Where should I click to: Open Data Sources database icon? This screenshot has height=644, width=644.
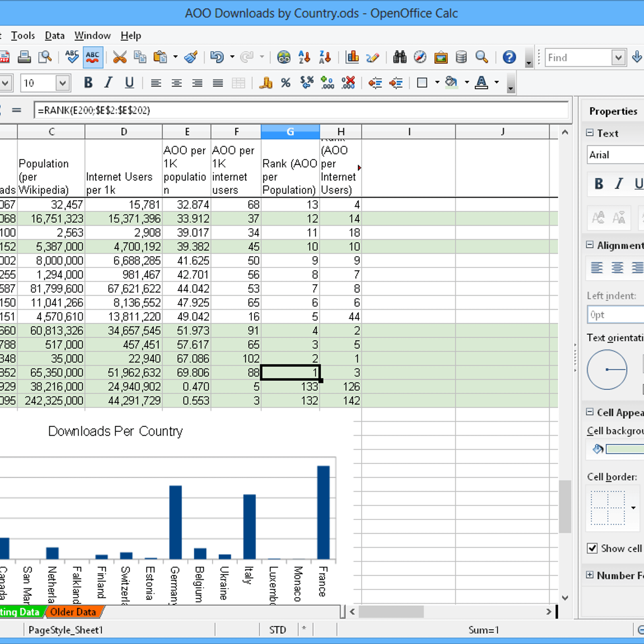coord(461,57)
